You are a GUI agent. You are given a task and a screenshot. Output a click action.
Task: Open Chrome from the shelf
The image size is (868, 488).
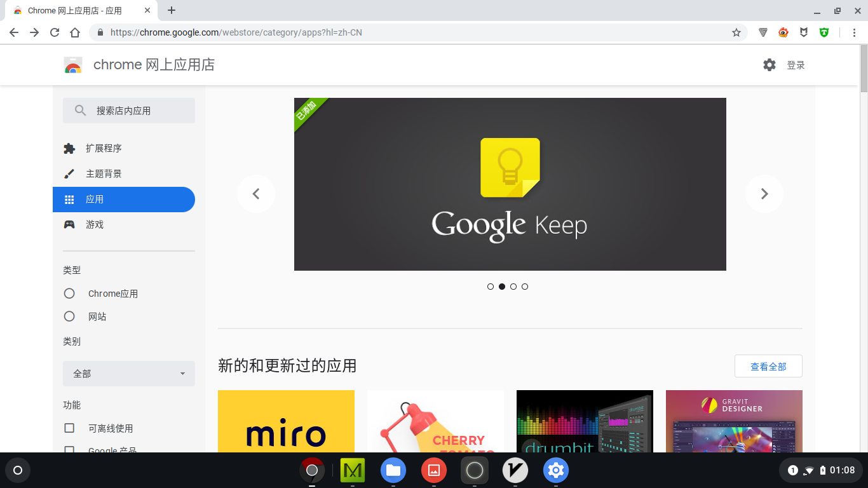coord(312,470)
